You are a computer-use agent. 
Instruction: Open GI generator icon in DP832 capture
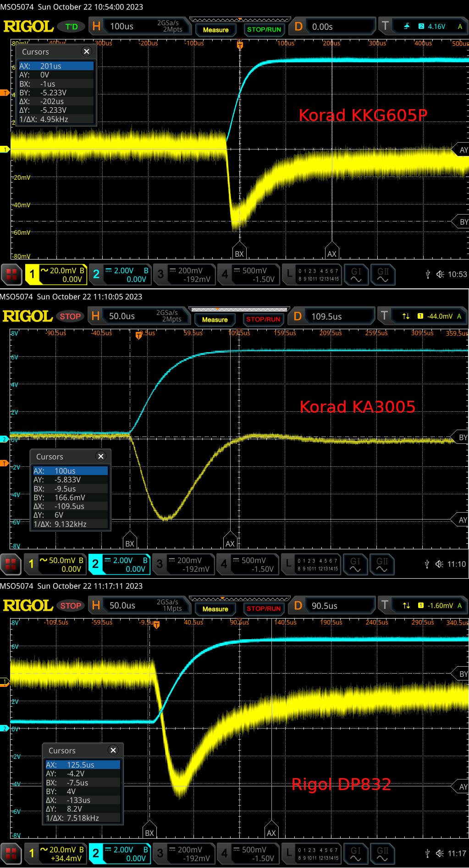[356, 853]
